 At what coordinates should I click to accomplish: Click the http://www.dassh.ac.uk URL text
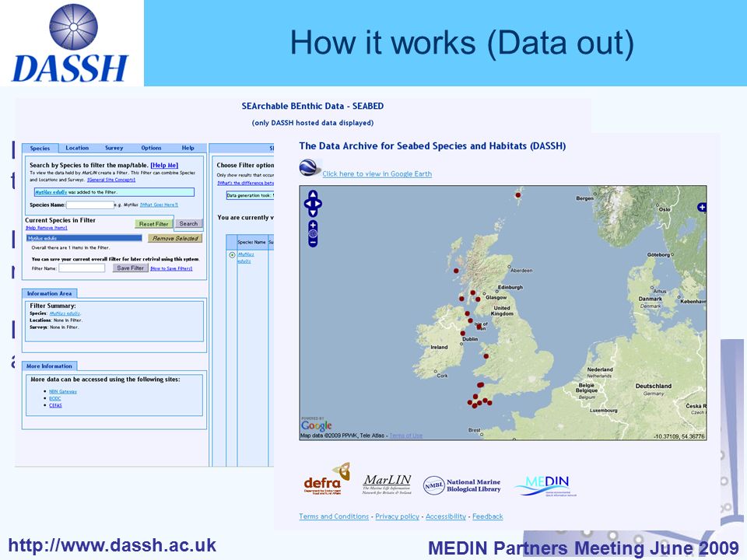pos(112,545)
